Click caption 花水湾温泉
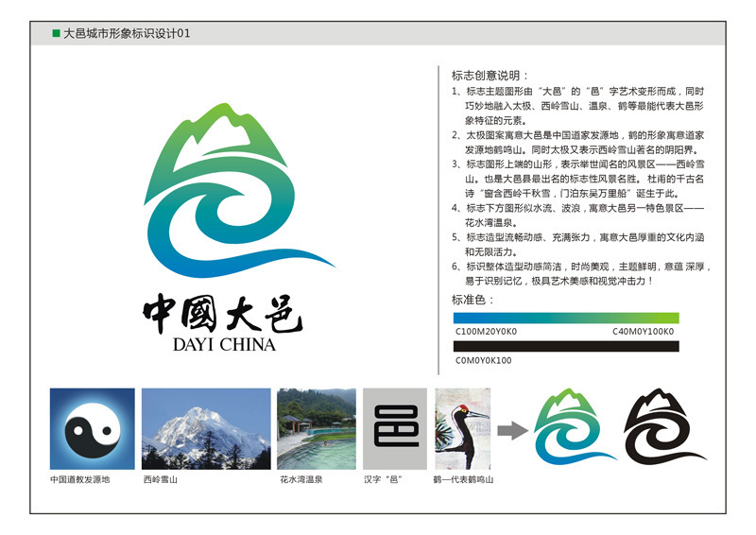This screenshot has width=756, height=535. tap(301, 479)
